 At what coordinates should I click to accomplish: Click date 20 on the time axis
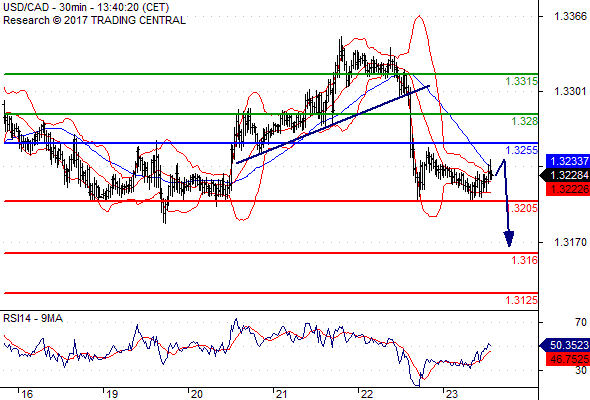[196, 394]
